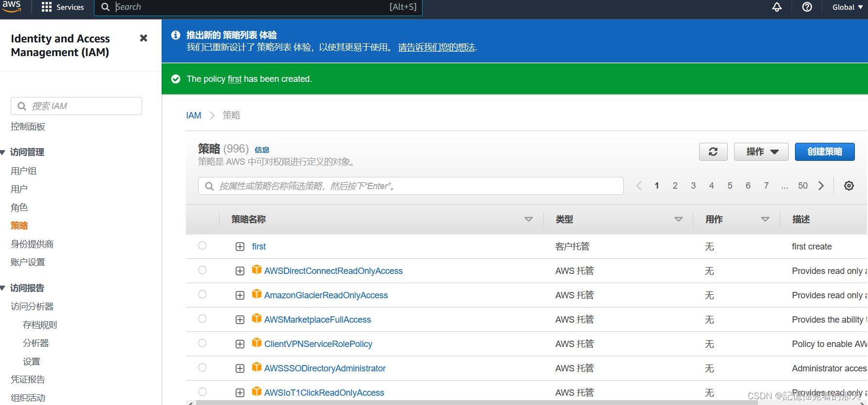The height and width of the screenshot is (405, 868).
Task: Select radio button for AWSMarketplaceFullAccess
Action: click(x=203, y=319)
